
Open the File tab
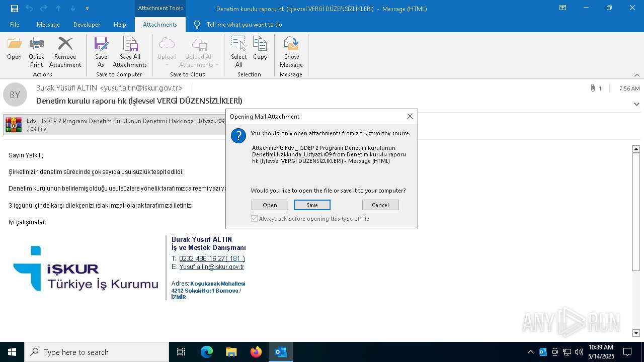pos(15,25)
